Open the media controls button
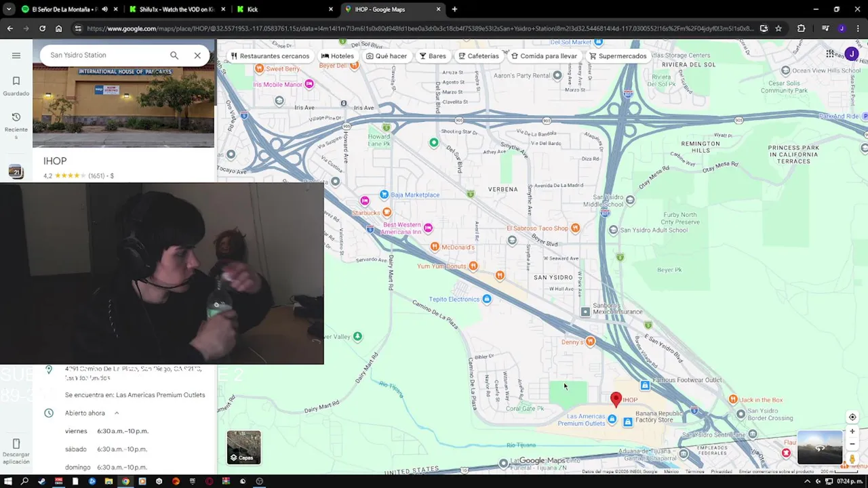This screenshot has height=488, width=868. pos(825,28)
